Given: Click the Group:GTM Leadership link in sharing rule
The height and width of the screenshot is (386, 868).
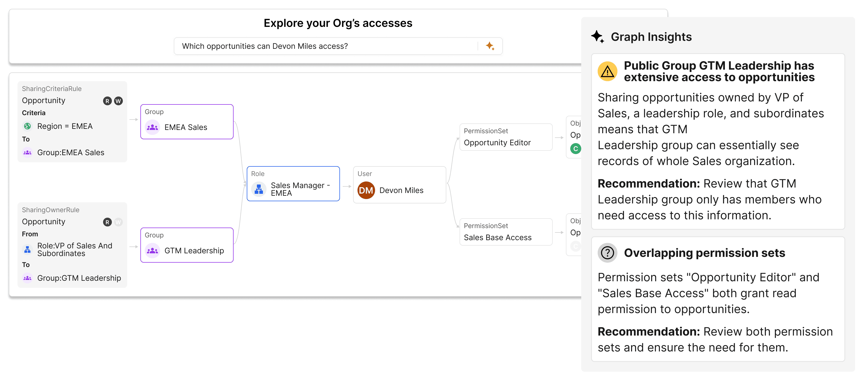Looking at the screenshot, I should coord(79,278).
